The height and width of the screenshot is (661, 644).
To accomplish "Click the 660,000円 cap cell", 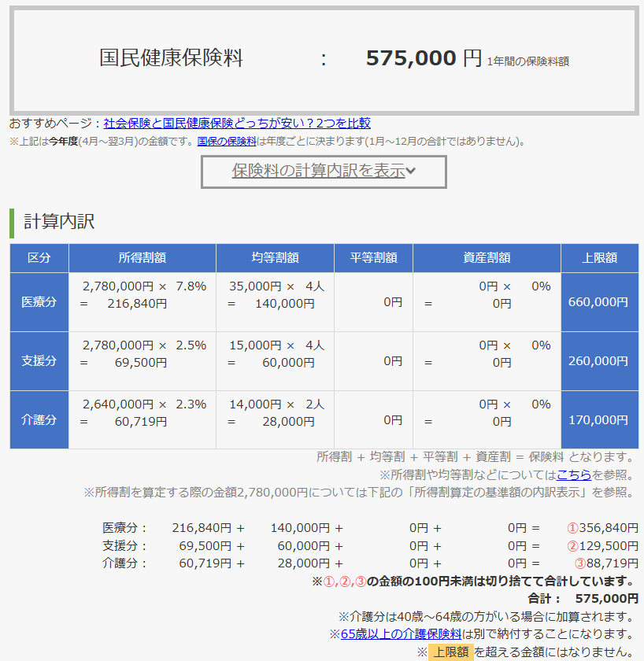I will tap(599, 302).
